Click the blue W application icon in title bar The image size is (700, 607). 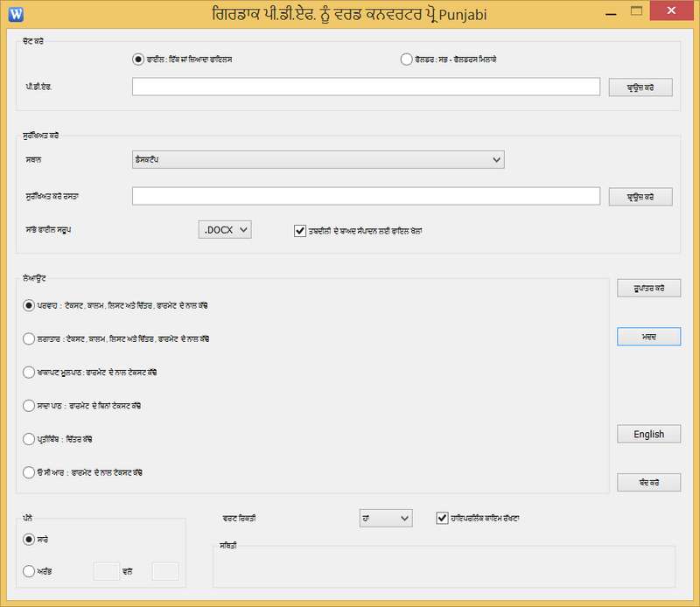click(15, 13)
